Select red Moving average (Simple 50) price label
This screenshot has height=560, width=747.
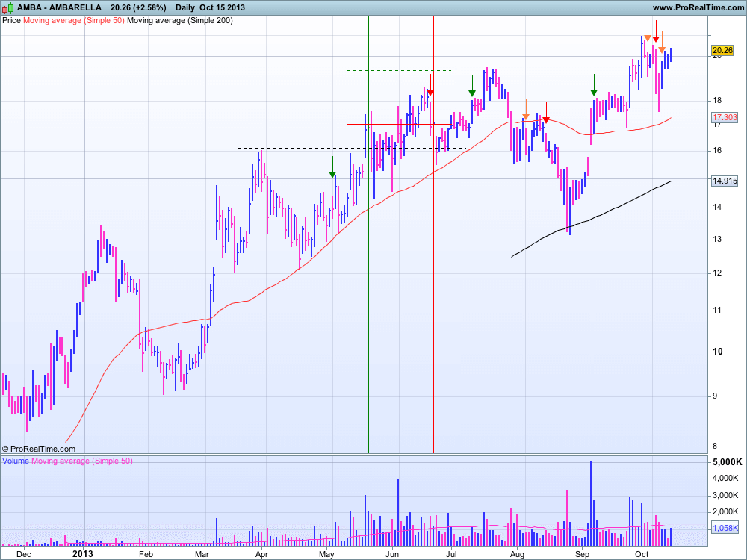pyautogui.click(x=74, y=20)
